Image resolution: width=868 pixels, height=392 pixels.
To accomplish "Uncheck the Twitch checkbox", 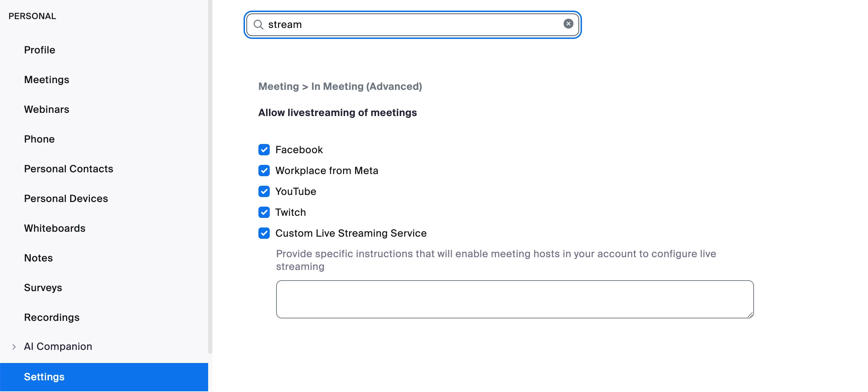I will [264, 212].
